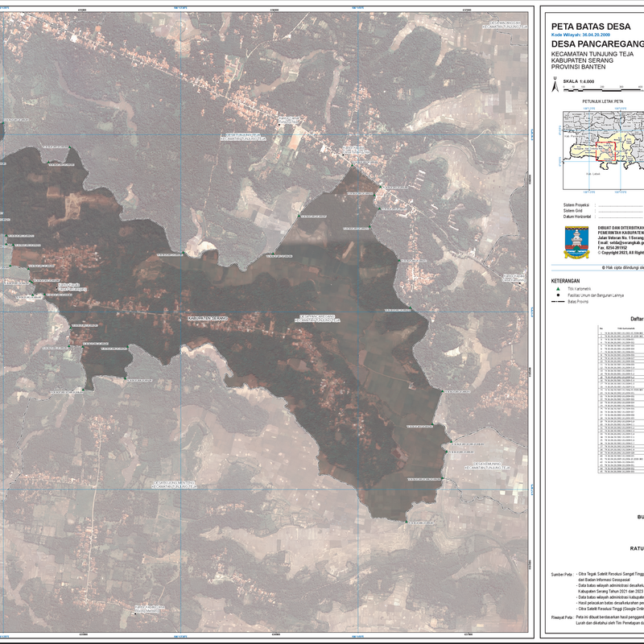Click the red rectangle on the locator map

coord(605,151)
